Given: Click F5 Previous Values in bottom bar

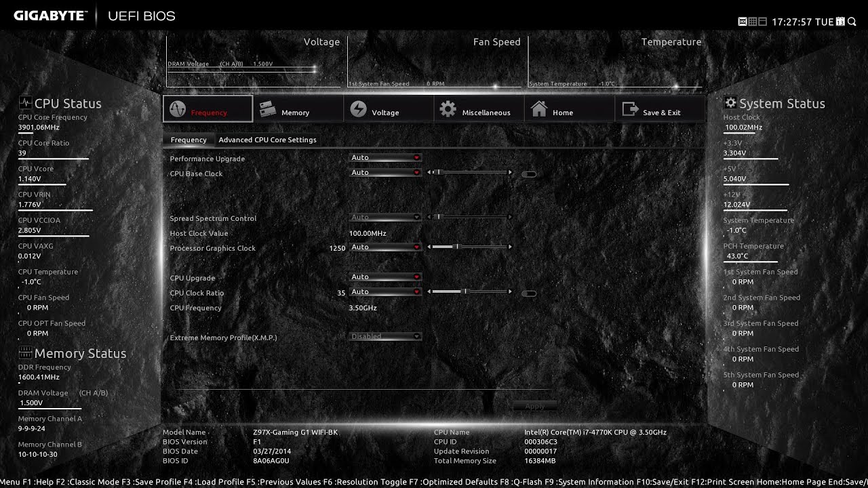Looking at the screenshot, I should [x=283, y=482].
